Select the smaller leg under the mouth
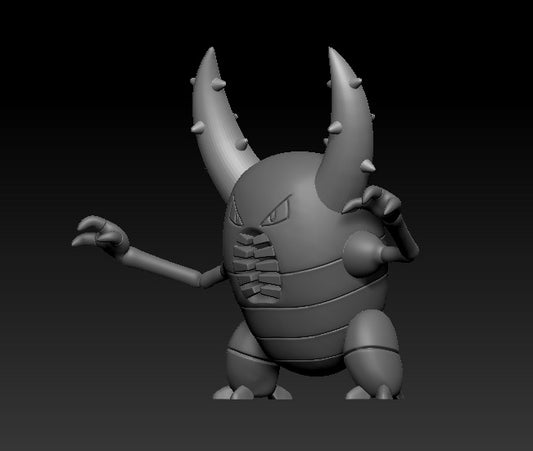The image size is (533, 451). (248, 360)
